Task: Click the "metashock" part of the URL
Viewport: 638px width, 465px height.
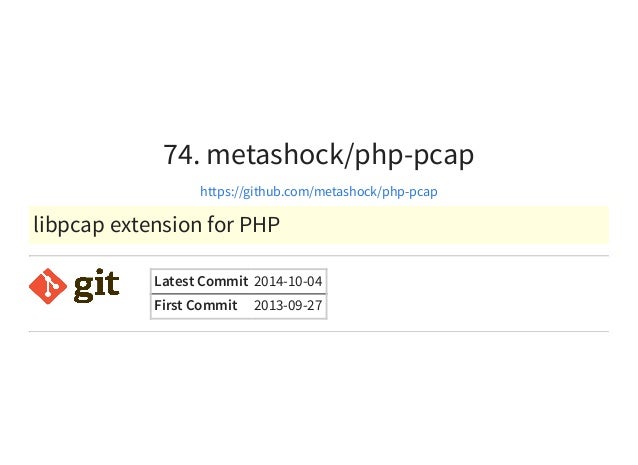Action: pyautogui.click(x=347, y=191)
